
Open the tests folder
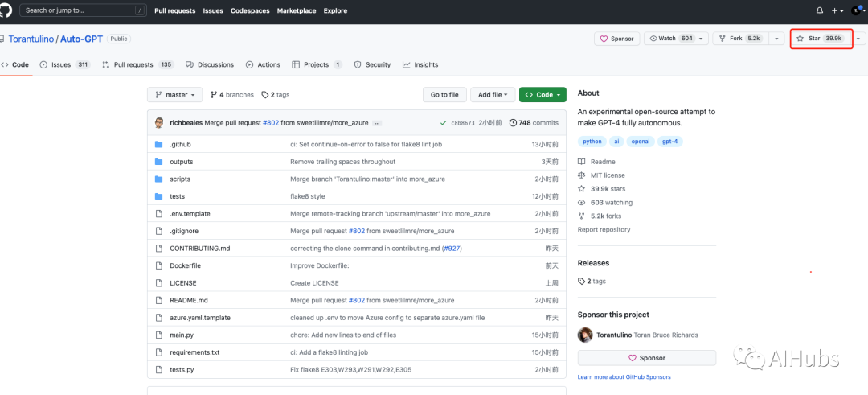pyautogui.click(x=177, y=196)
